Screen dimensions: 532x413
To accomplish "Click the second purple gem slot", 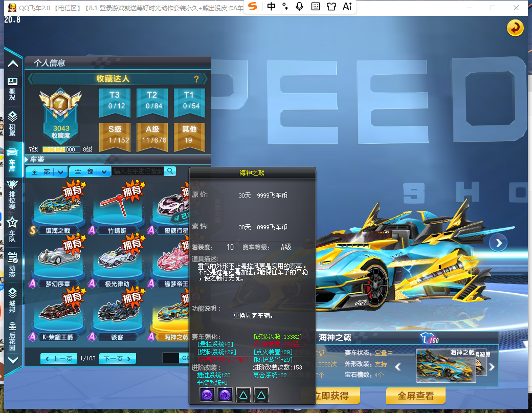I will pos(225,395).
